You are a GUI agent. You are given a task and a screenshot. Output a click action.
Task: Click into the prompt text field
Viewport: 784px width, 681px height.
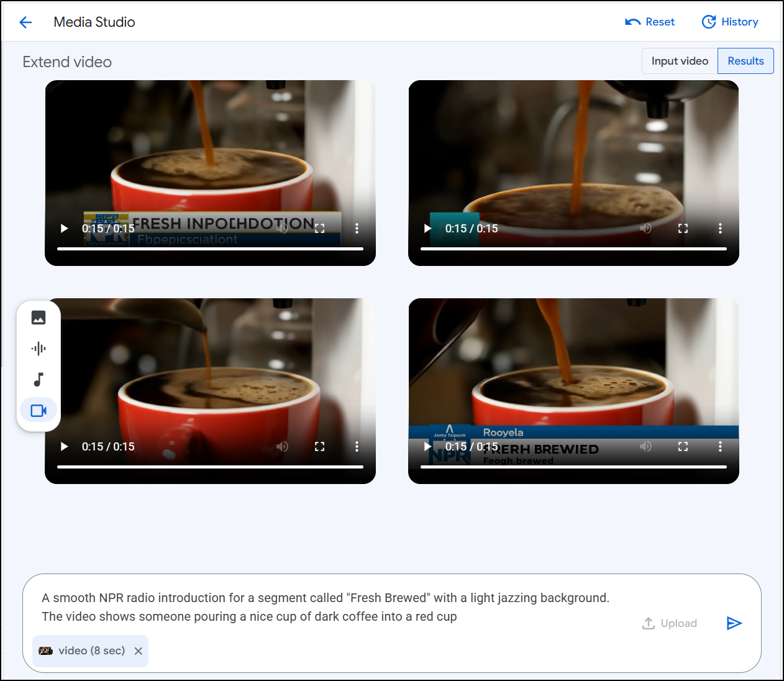pyautogui.click(x=326, y=607)
